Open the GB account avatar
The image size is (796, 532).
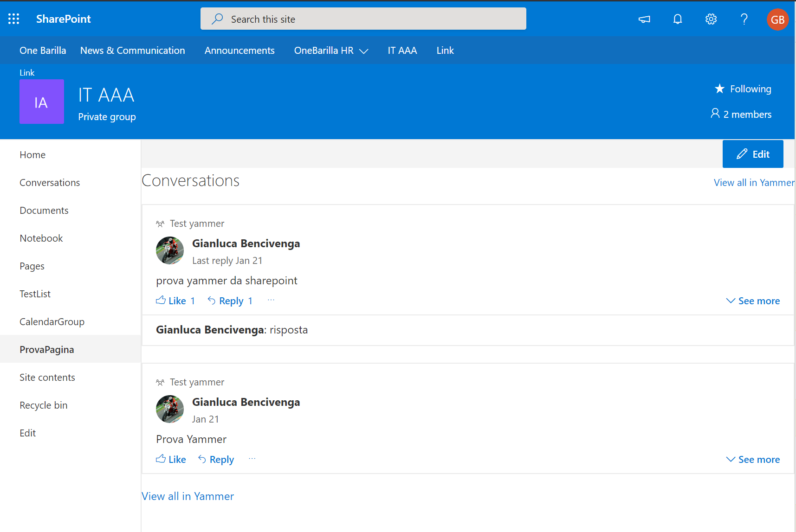click(x=777, y=19)
